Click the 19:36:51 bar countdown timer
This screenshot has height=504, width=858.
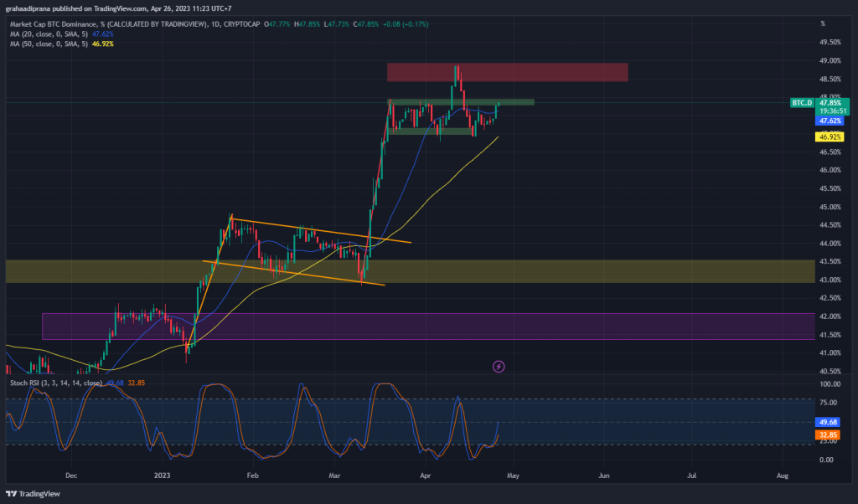(x=832, y=111)
